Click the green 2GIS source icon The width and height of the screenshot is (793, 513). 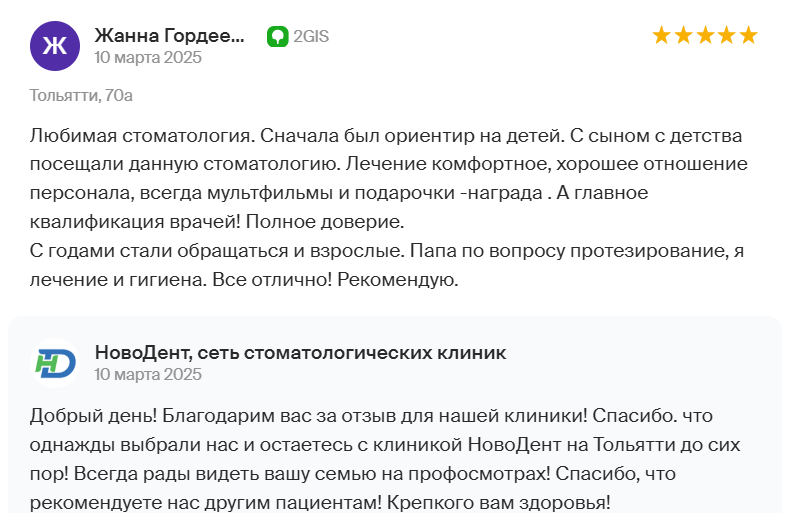pos(278,36)
